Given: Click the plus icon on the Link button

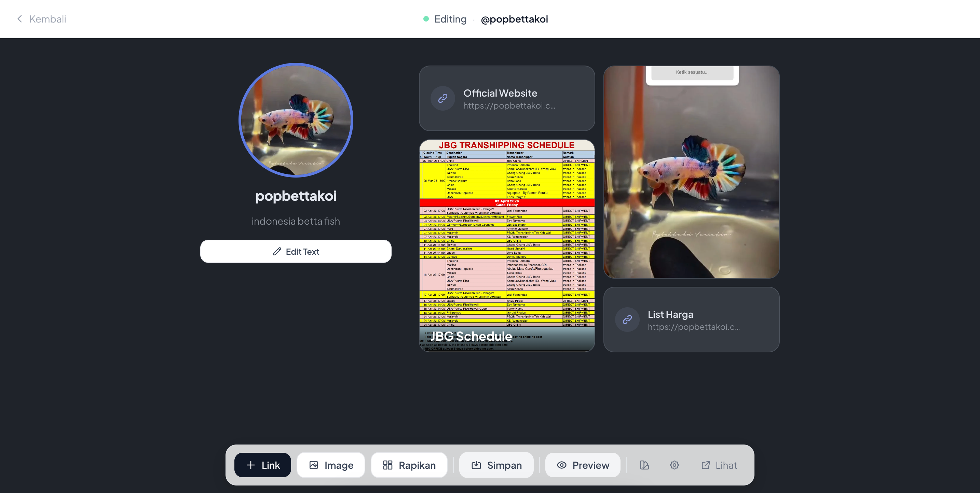Looking at the screenshot, I should click(x=251, y=465).
